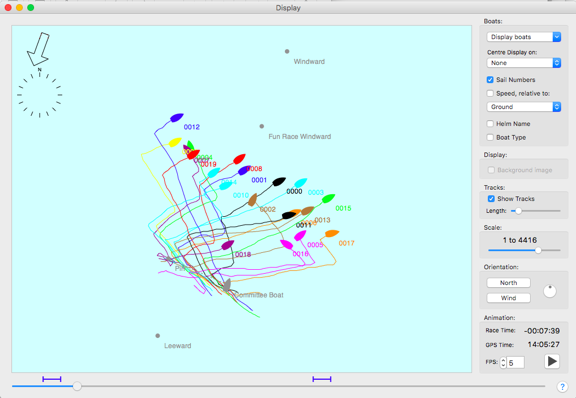Click the green boat 0015 icon
Image resolution: width=576 pixels, height=398 pixels.
point(328,198)
